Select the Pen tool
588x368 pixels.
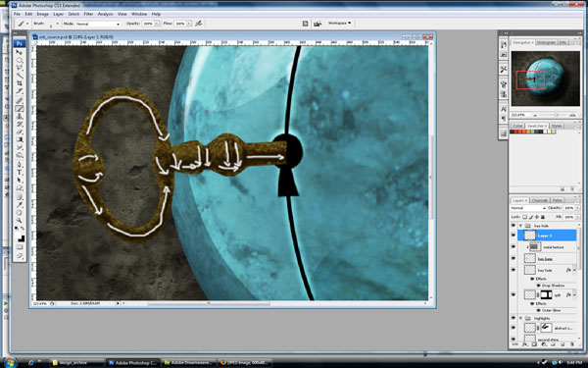[x=20, y=164]
